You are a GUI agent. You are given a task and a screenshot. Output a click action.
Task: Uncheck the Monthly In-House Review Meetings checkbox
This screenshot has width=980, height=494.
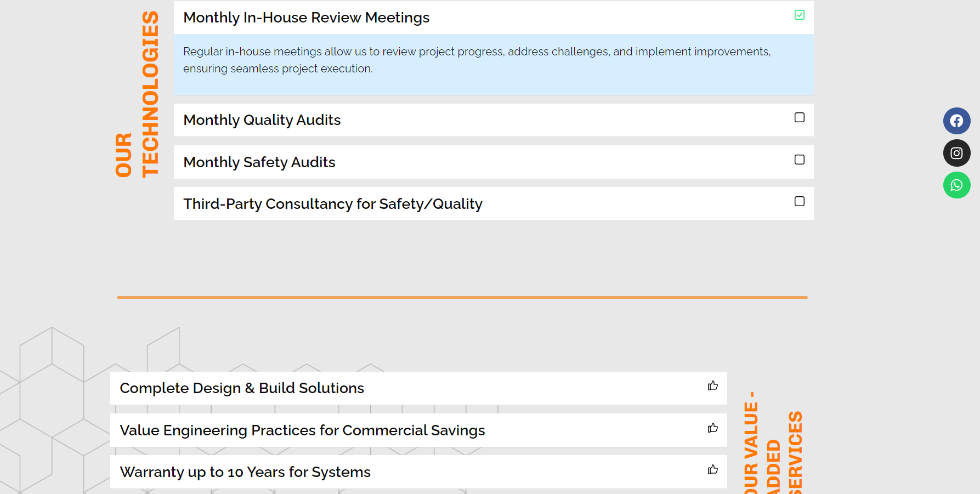[x=800, y=15]
